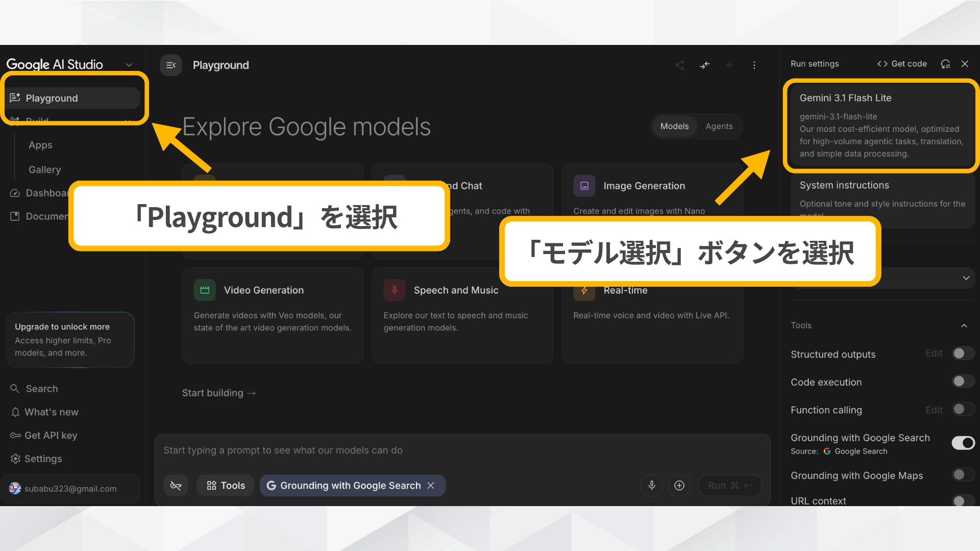
Task: Click the Run button
Action: 730,485
